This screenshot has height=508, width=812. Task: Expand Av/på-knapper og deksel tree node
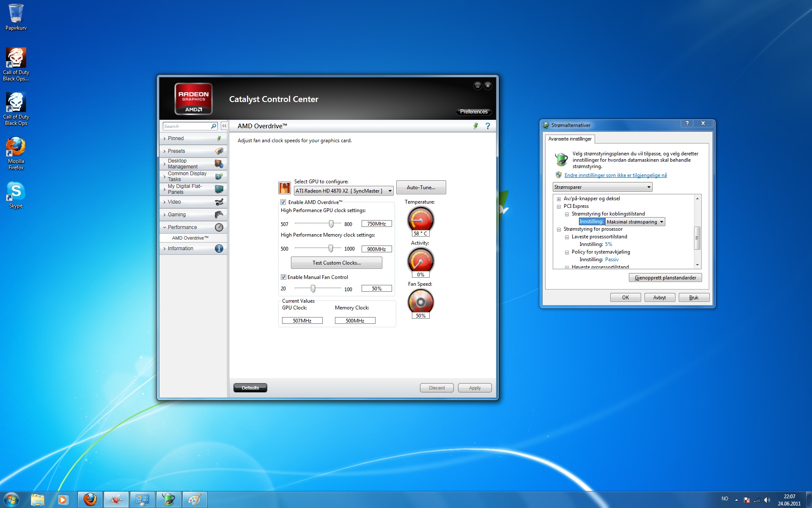[559, 199]
